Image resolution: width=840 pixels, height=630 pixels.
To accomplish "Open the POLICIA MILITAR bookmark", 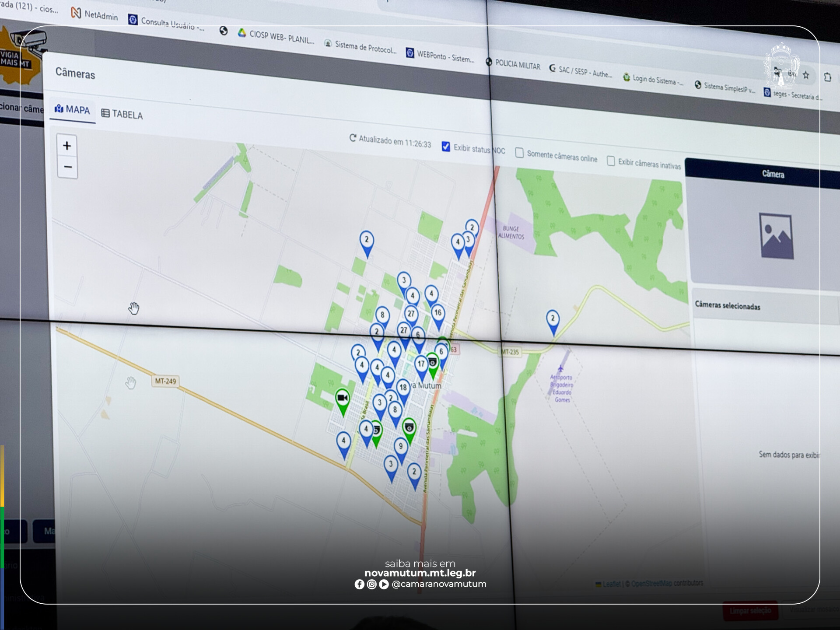I will 513,64.
